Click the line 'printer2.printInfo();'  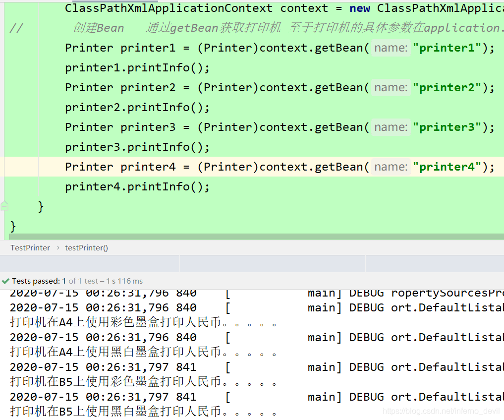[x=137, y=108]
